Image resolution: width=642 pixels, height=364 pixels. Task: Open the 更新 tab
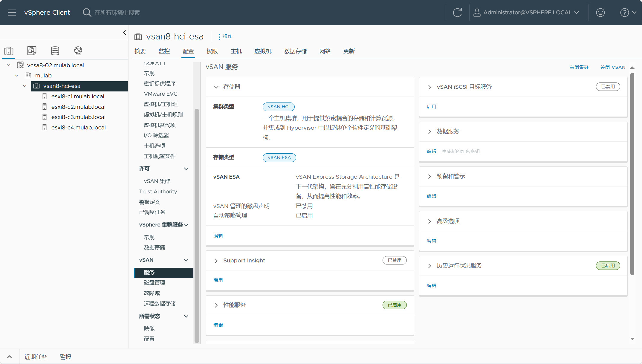point(349,51)
